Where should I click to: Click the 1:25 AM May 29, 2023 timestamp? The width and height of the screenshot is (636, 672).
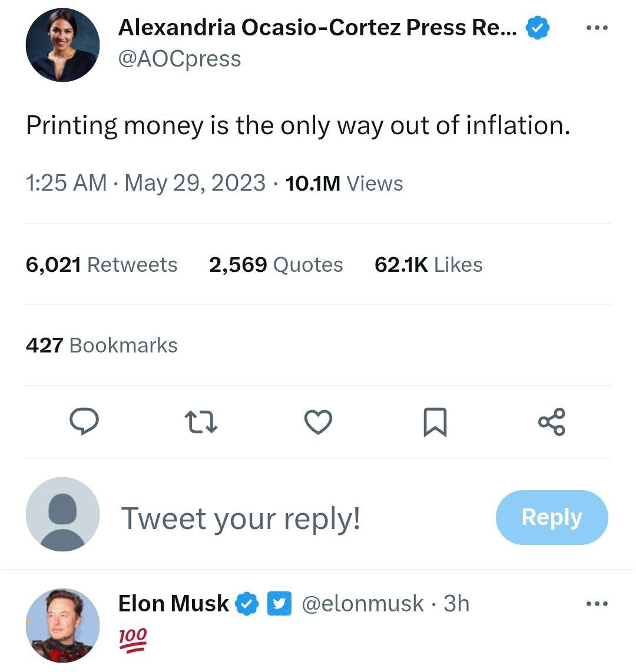point(145,183)
